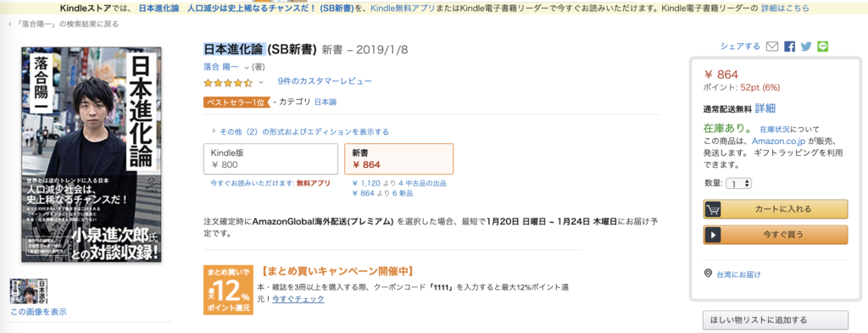
Task: Click the location pin for 台湾にお届け
Action: tap(708, 273)
